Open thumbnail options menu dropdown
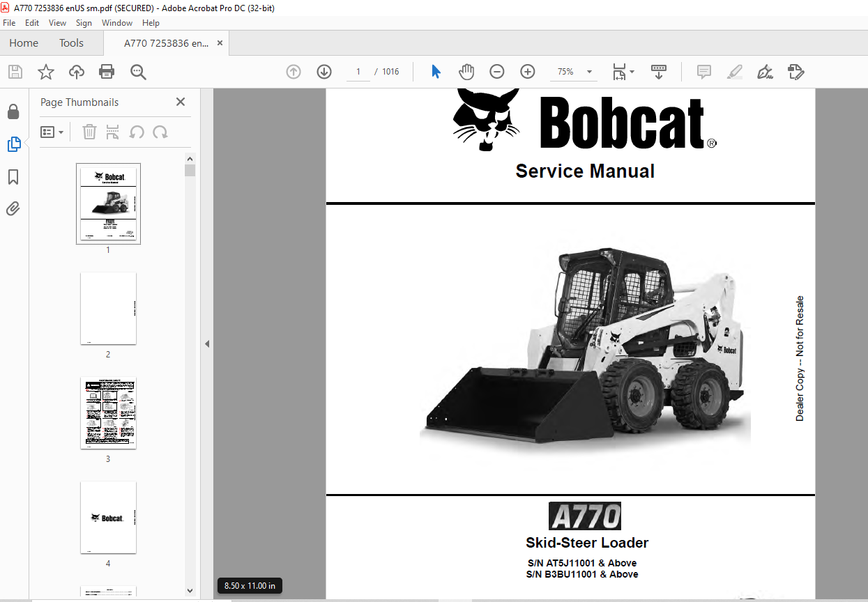The height and width of the screenshot is (602, 868). 52,132
